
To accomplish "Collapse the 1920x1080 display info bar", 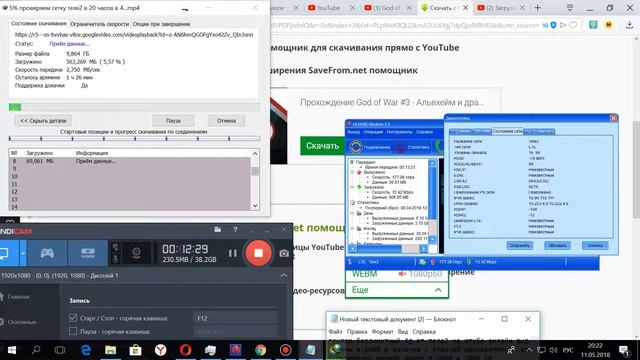I will [283, 276].
